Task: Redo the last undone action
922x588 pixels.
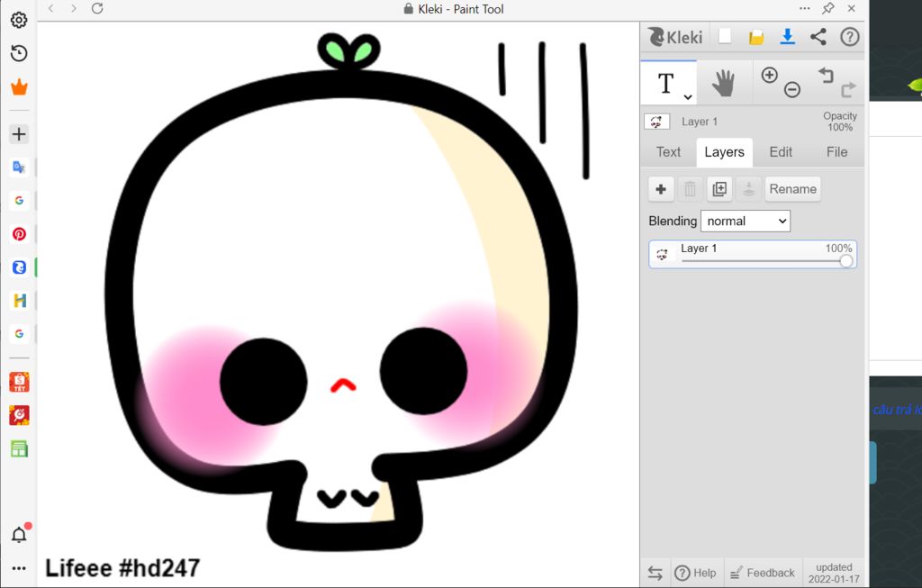Action: (x=848, y=89)
